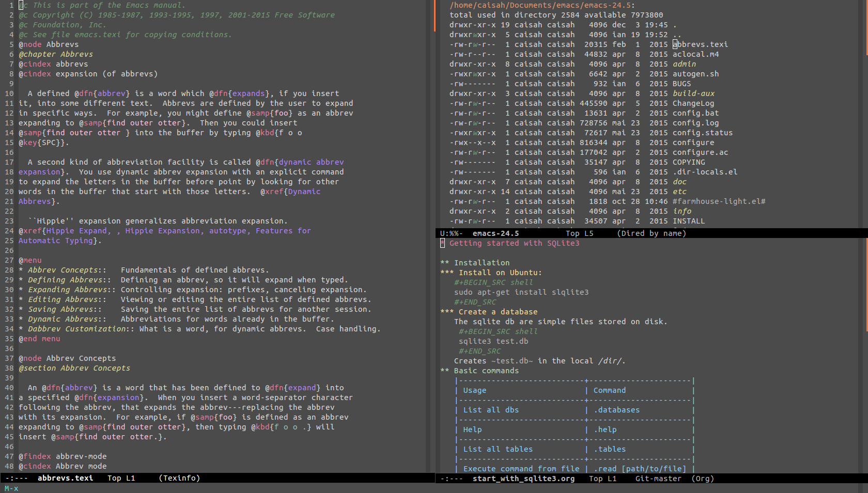The width and height of the screenshot is (868, 493).
Task: Open #farmhouse-light.el# autosave file
Action: click(719, 201)
